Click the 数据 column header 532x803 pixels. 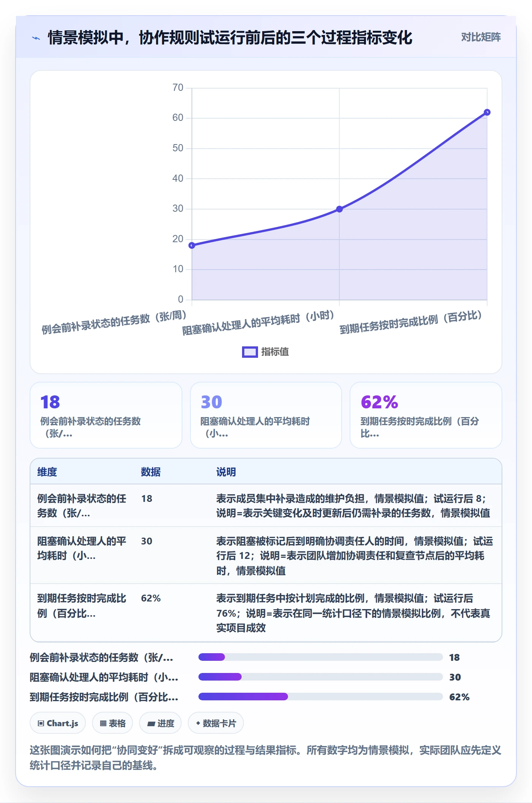point(151,472)
